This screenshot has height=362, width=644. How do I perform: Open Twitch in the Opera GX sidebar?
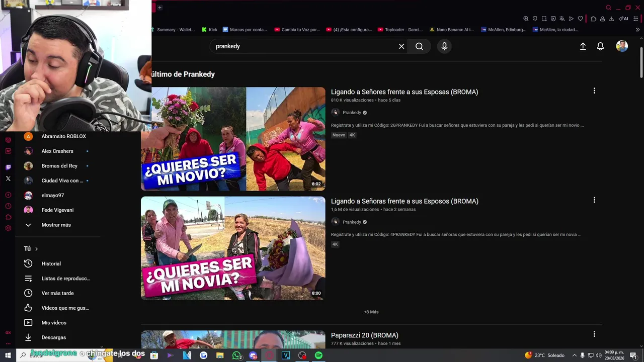(x=8, y=167)
